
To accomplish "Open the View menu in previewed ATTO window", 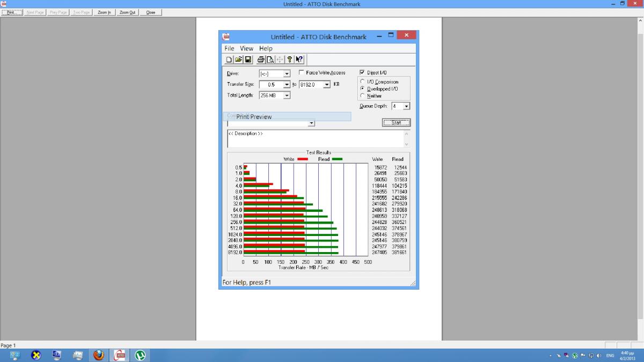I will (246, 48).
